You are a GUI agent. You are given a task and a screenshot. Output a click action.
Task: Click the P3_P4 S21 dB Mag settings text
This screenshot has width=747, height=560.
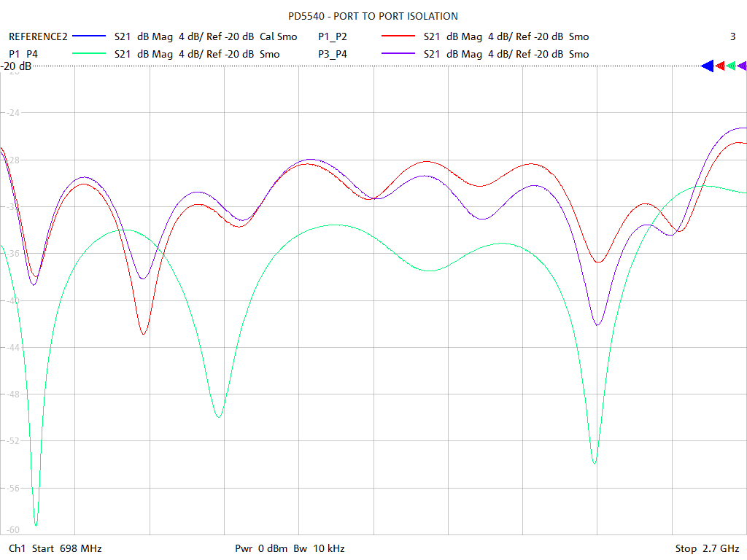(506, 54)
